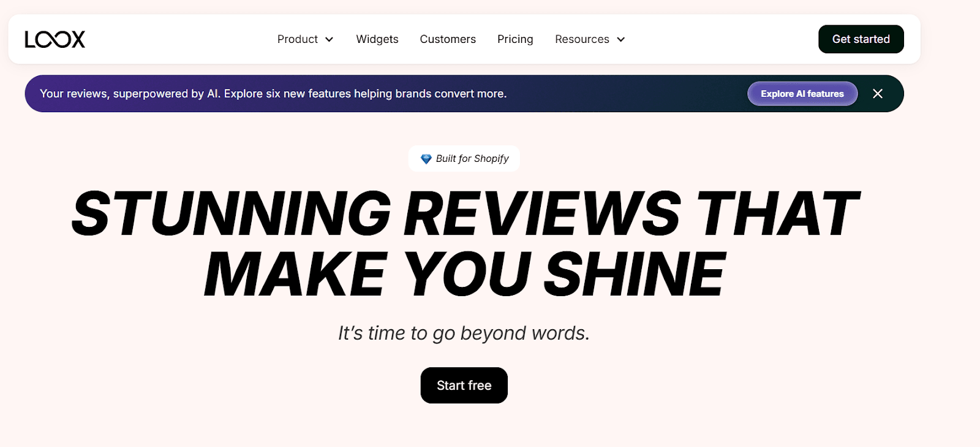Screen dimensions: 980x447
Task: Expand the Resources dropdown chevron
Action: 620,39
